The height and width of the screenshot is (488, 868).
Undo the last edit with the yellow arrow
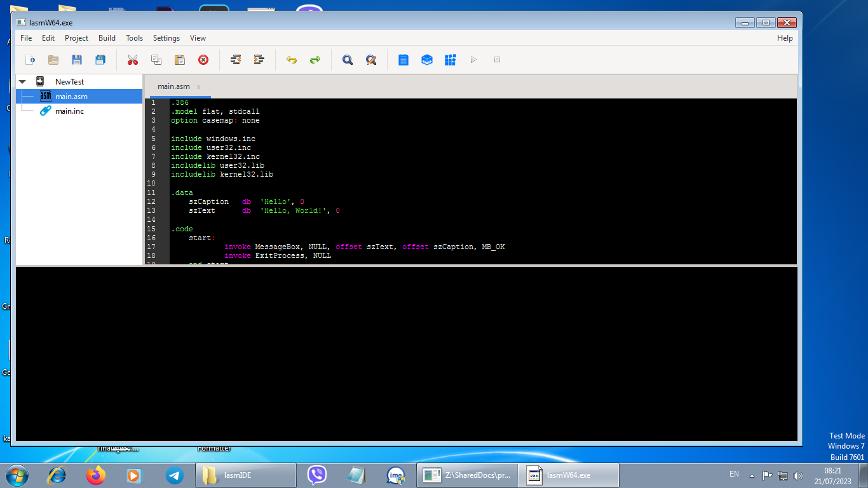pyautogui.click(x=292, y=60)
